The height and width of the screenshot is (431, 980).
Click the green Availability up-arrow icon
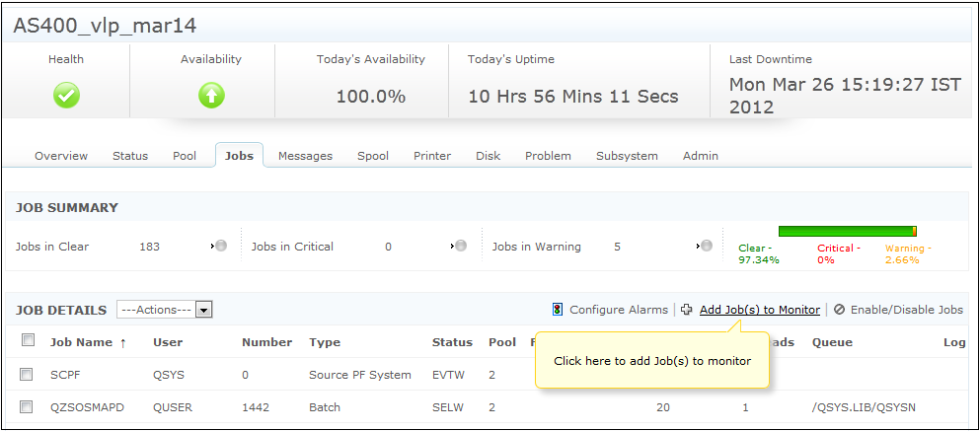pyautogui.click(x=211, y=95)
